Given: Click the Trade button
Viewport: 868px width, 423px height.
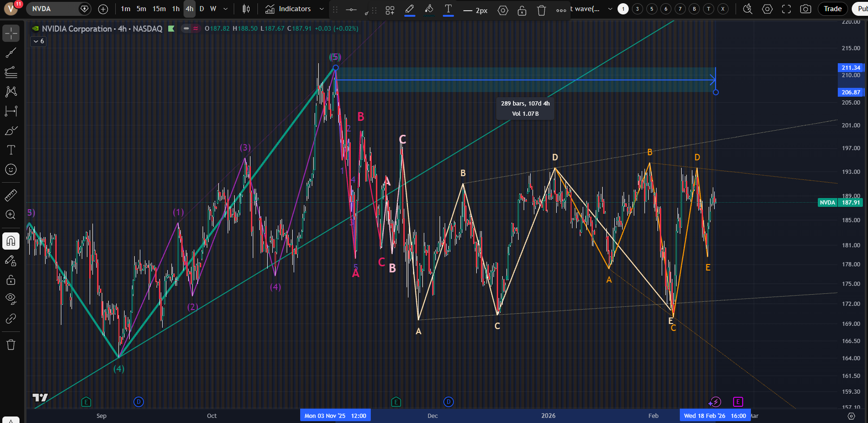Looking at the screenshot, I should pyautogui.click(x=833, y=9).
